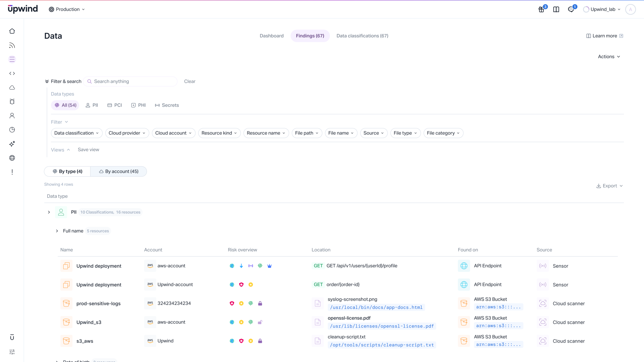Select the Secrets data type filter
The image size is (644, 362).
167,105
